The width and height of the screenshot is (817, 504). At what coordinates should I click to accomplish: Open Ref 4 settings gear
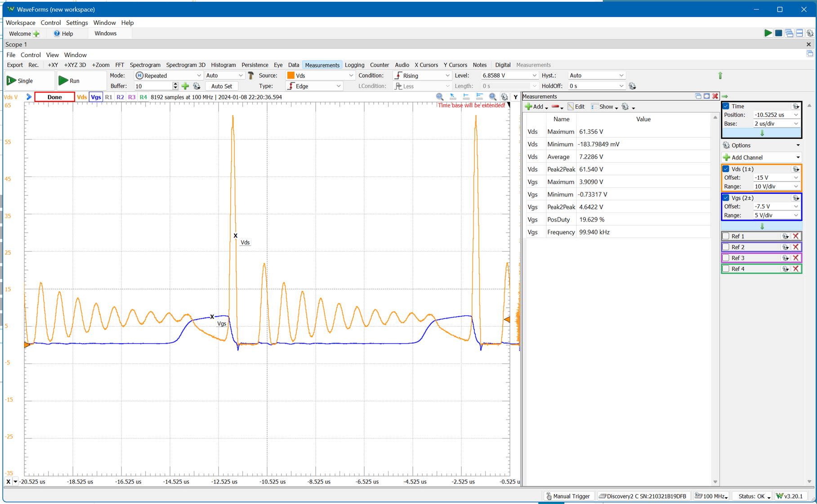point(786,269)
